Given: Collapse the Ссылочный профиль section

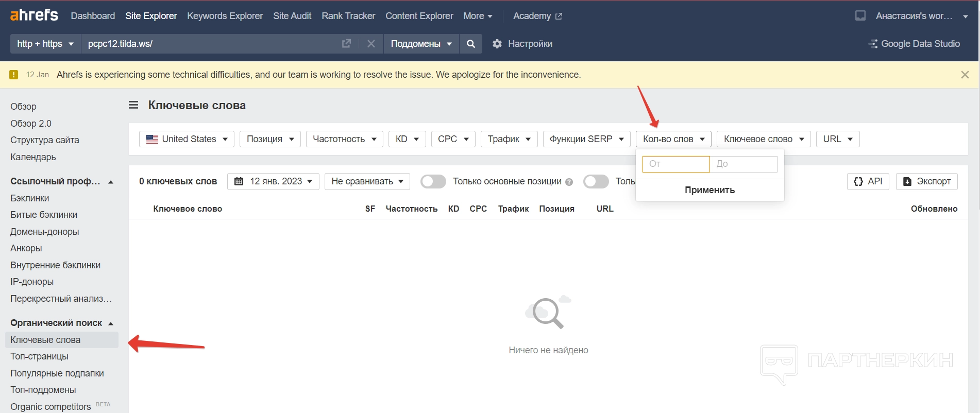Looking at the screenshot, I should 62,181.
